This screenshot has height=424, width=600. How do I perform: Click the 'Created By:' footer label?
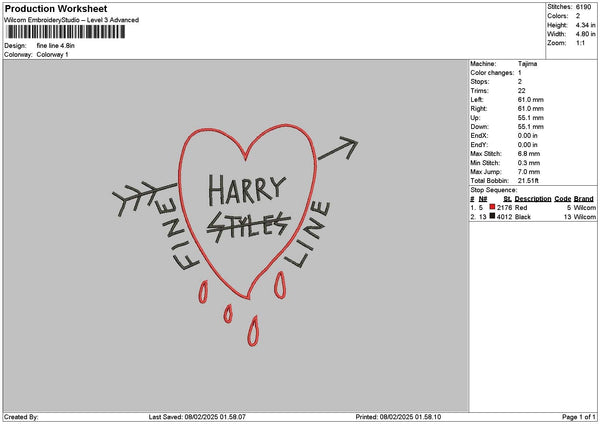click(x=21, y=417)
